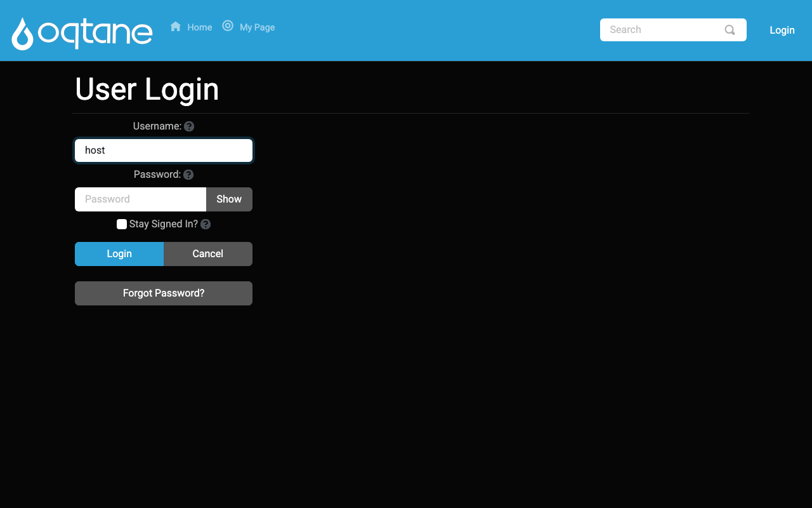Click the Username: label

click(157, 126)
